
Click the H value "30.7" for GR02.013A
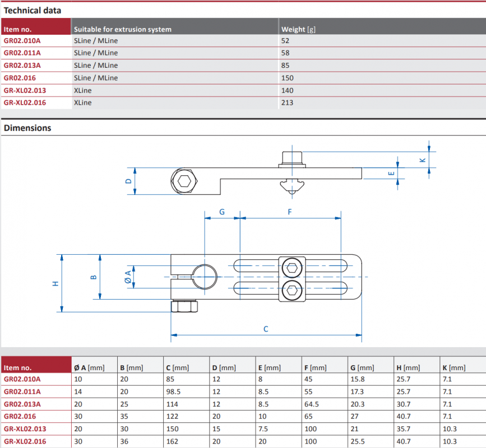pos(404,404)
